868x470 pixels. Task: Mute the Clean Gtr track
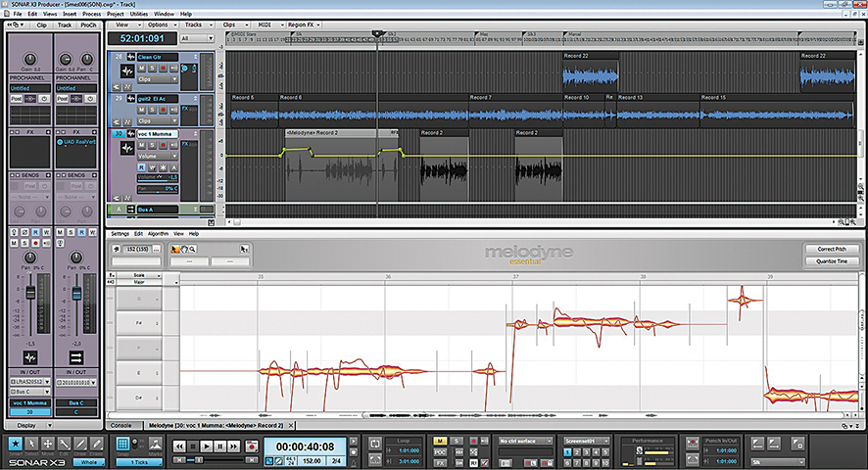[x=142, y=69]
